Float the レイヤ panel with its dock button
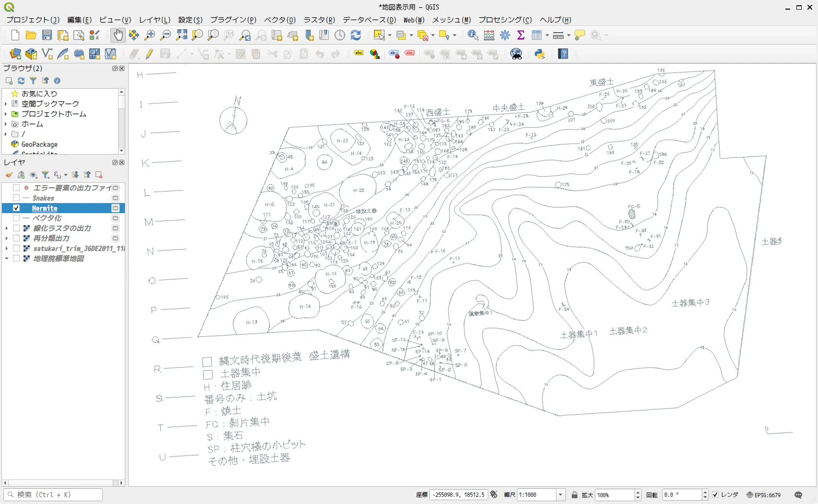Screen dimensions: 818x504 [115, 163]
